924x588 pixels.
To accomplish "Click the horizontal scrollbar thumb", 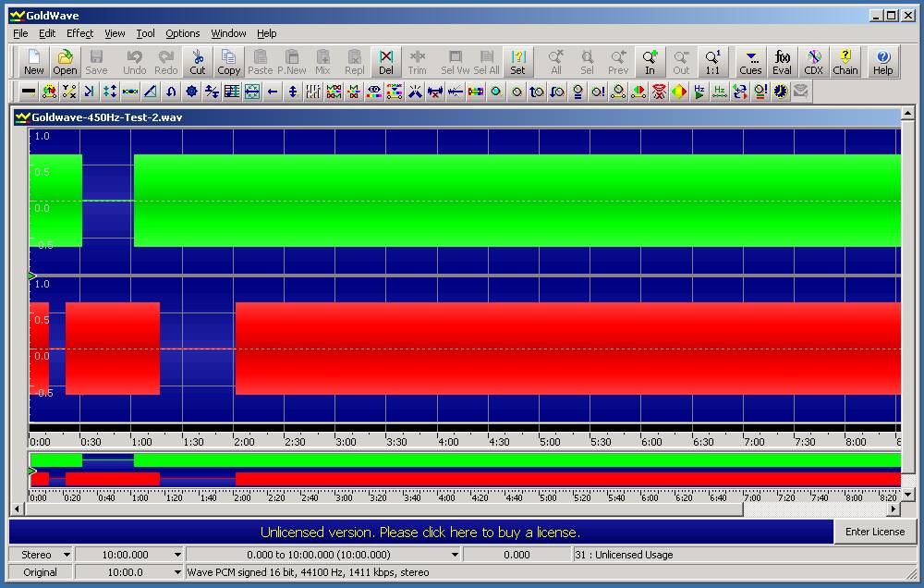I will click(x=383, y=508).
